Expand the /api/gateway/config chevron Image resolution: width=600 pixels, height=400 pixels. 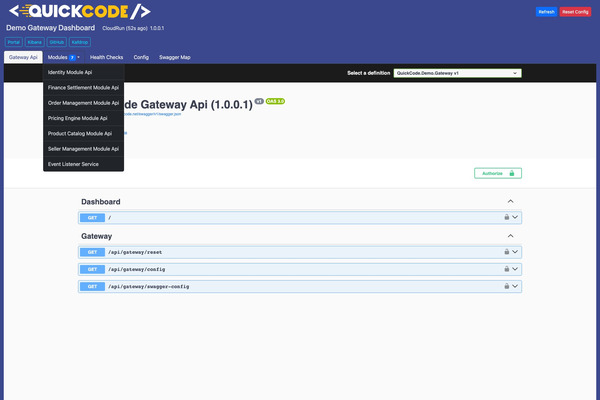pyautogui.click(x=515, y=269)
